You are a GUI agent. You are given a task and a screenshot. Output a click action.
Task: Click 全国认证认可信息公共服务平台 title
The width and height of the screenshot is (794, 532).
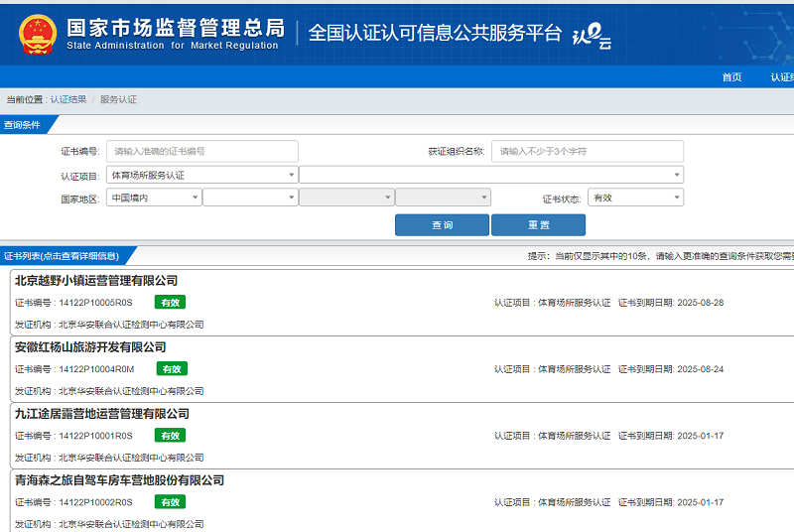[435, 33]
